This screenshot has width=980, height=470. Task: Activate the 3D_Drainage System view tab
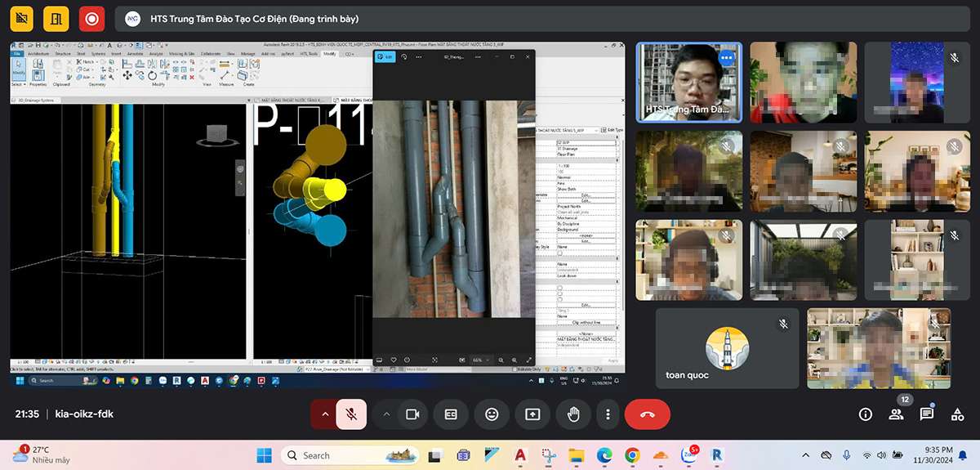36,100
